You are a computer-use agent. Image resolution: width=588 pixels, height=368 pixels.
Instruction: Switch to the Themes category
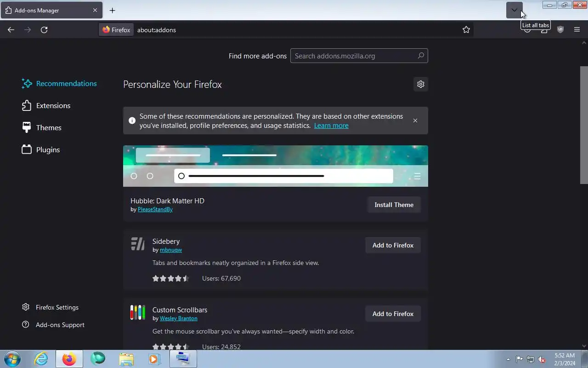(x=41, y=127)
